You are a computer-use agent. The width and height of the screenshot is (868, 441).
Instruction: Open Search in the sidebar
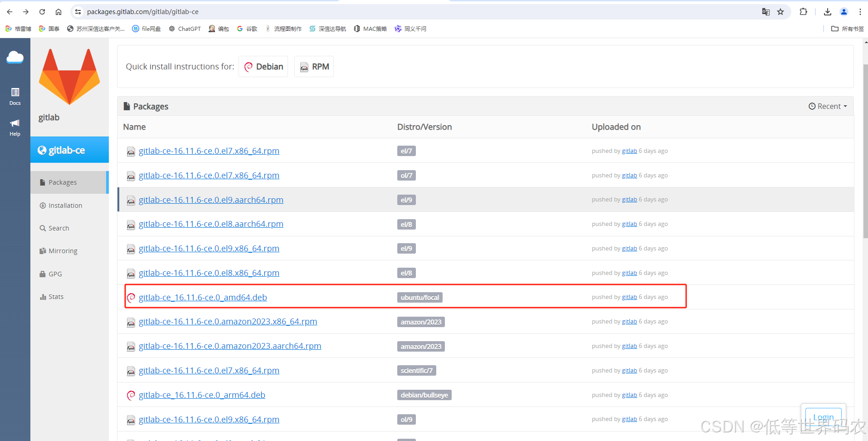click(x=59, y=228)
